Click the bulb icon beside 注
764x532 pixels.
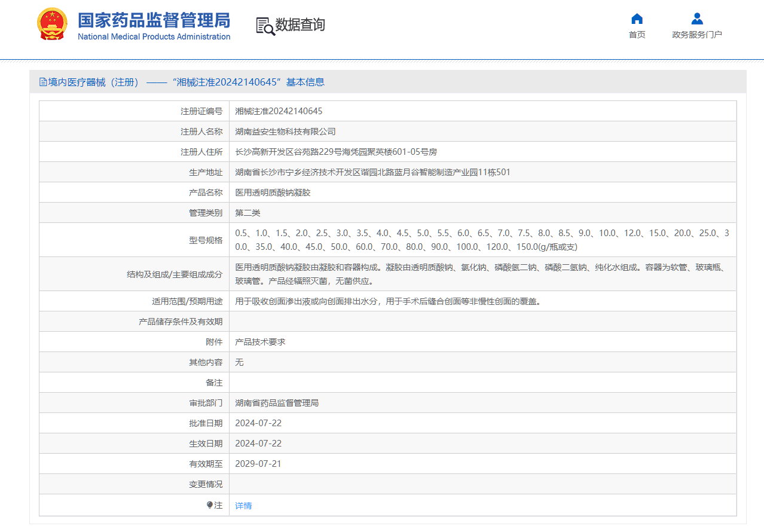click(x=210, y=505)
